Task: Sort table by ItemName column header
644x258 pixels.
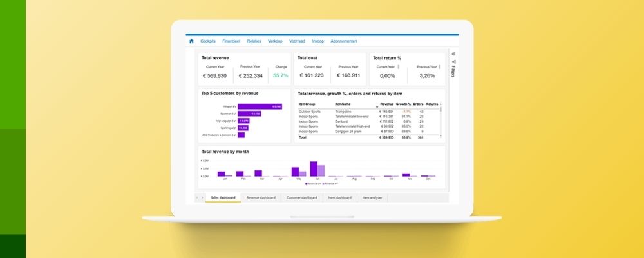Action: (343, 104)
